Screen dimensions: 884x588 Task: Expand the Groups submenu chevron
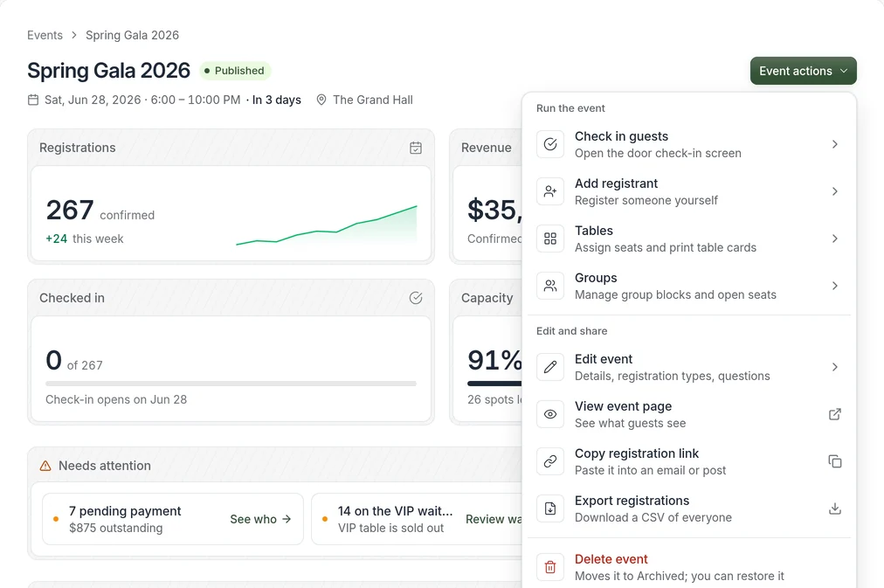coord(835,286)
